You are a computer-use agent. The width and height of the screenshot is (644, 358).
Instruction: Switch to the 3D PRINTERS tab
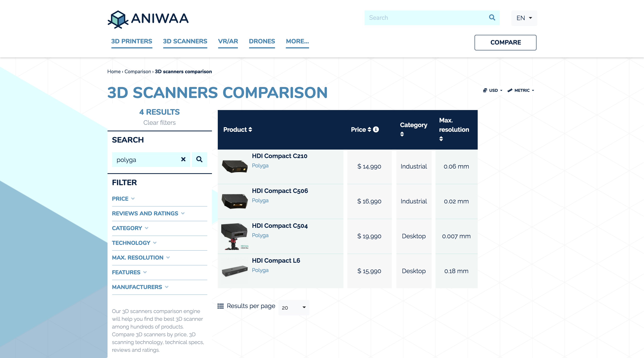[x=132, y=41]
